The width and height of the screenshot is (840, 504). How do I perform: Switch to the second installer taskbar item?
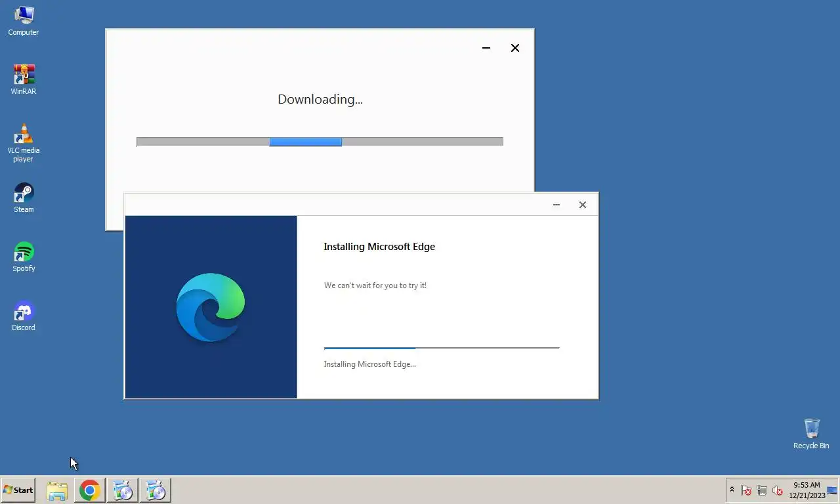[x=156, y=490]
